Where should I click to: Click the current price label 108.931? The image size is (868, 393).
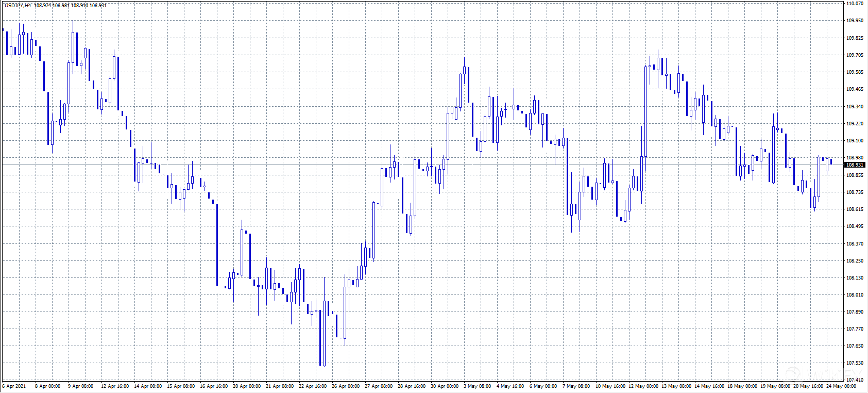pyautogui.click(x=855, y=165)
